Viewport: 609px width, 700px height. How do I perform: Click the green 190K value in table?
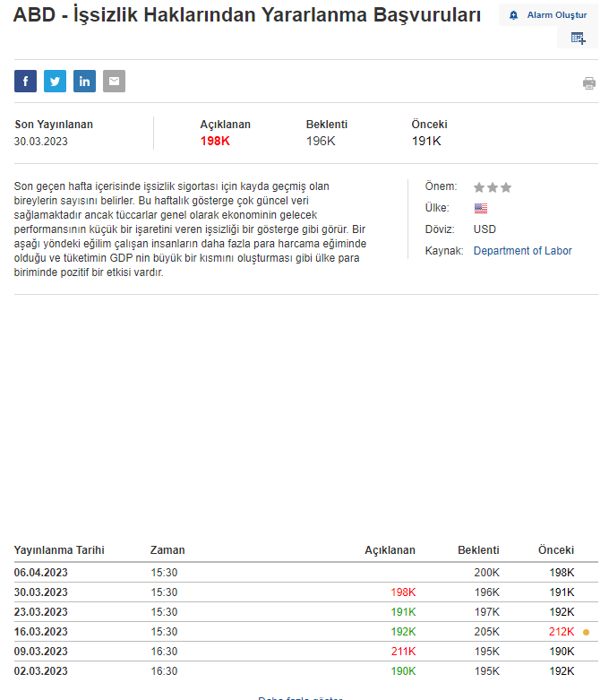pos(403,671)
